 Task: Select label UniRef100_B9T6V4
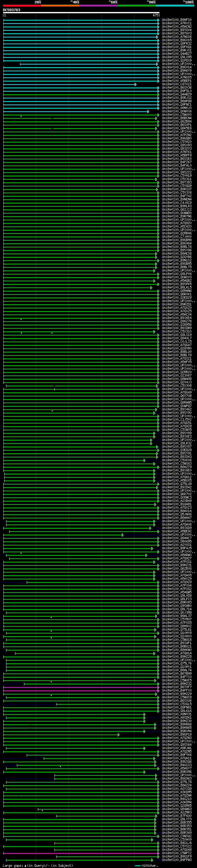[176, 30]
